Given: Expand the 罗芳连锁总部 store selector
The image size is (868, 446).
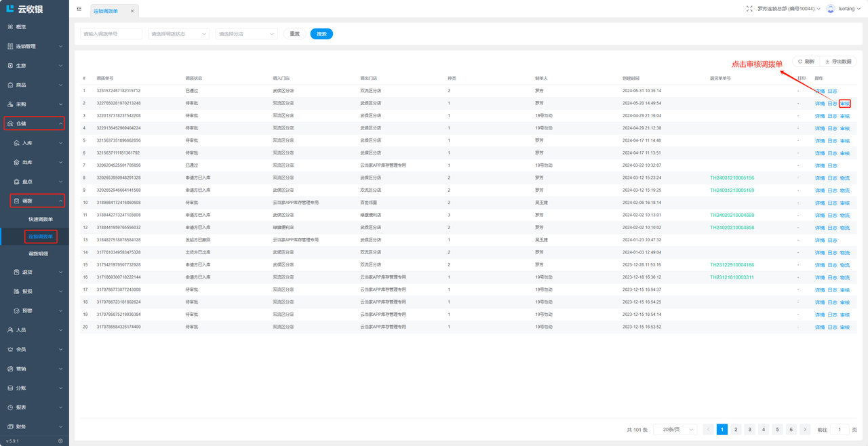Looking at the screenshot, I should (788, 9).
